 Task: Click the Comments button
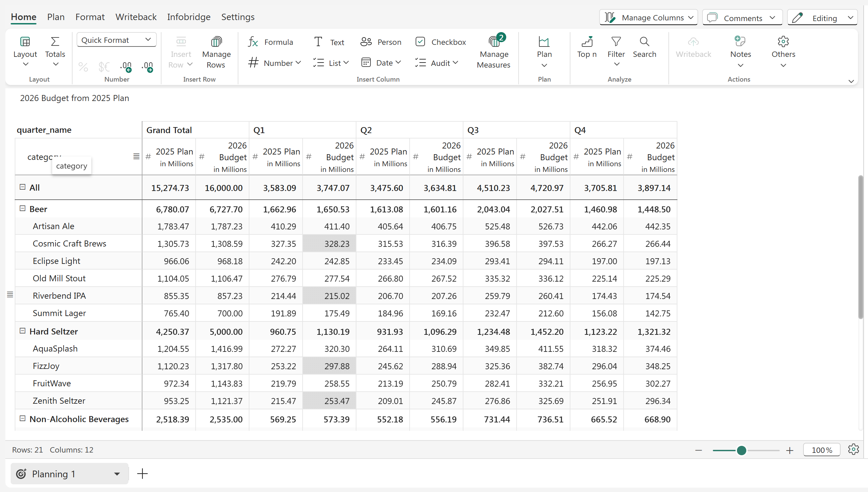742,18
